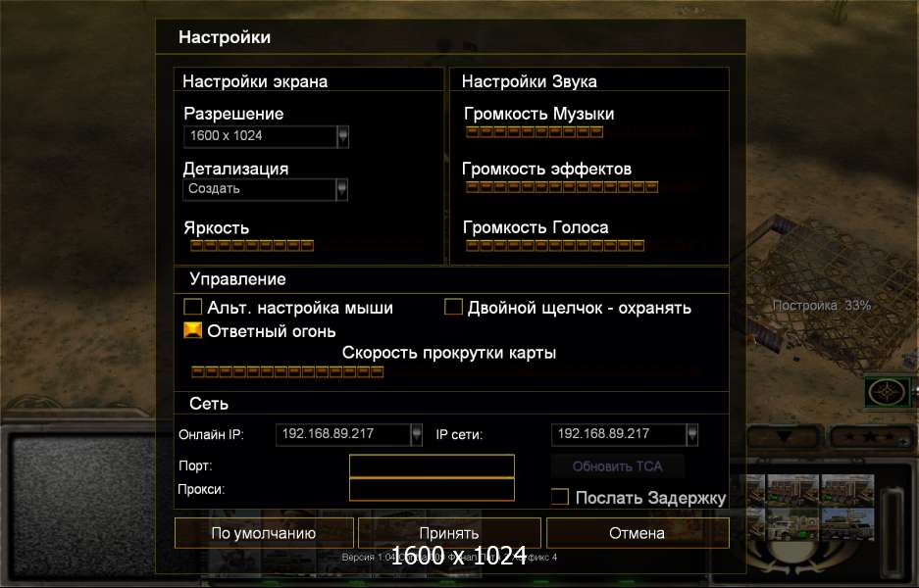This screenshot has height=588, width=919.
Task: Click the По умолчанию button
Action: (264, 533)
